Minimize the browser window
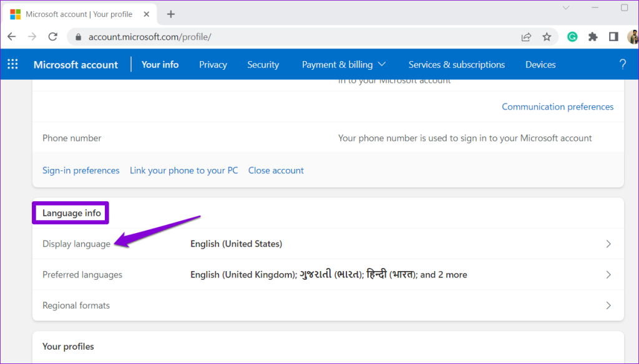 (x=595, y=7)
